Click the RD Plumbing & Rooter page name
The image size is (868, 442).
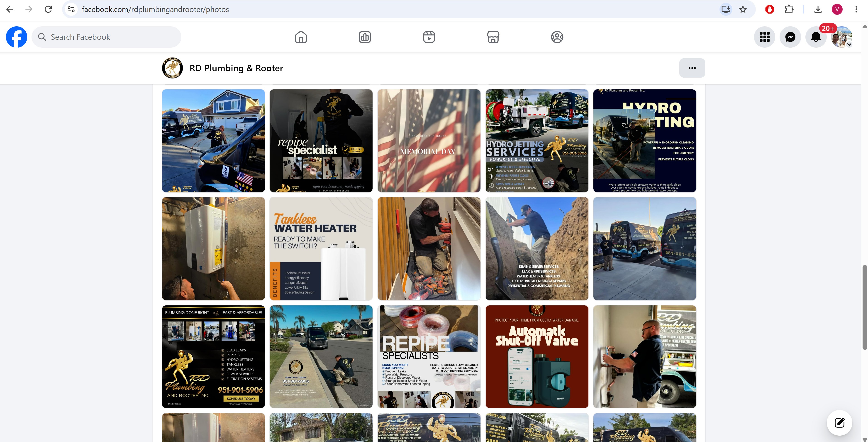236,68
